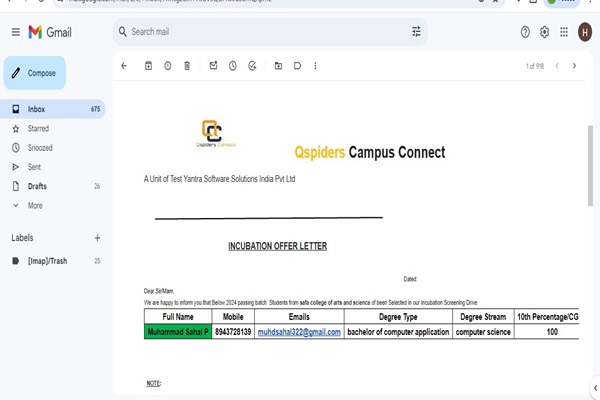The width and height of the screenshot is (600, 400).
Task: Compose a new email
Action: click(35, 73)
